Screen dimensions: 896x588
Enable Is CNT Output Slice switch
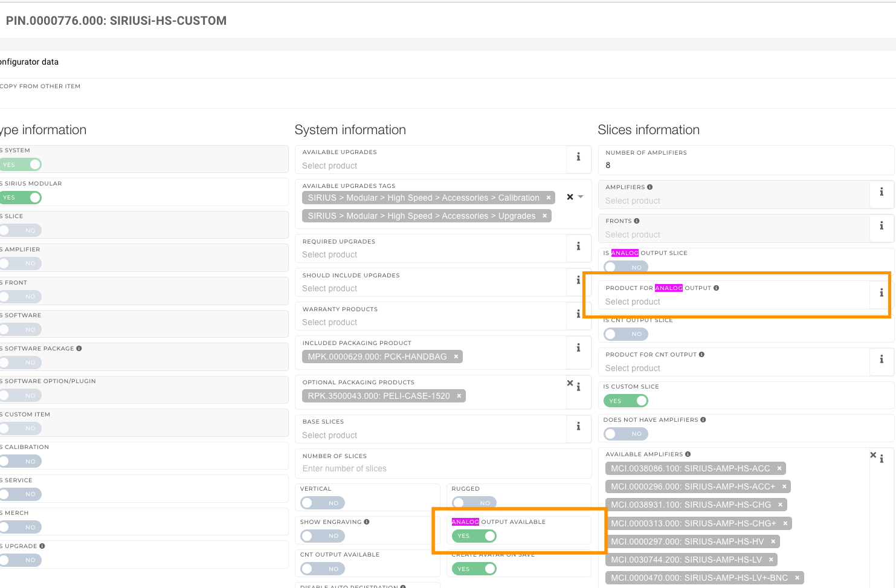[626, 334]
